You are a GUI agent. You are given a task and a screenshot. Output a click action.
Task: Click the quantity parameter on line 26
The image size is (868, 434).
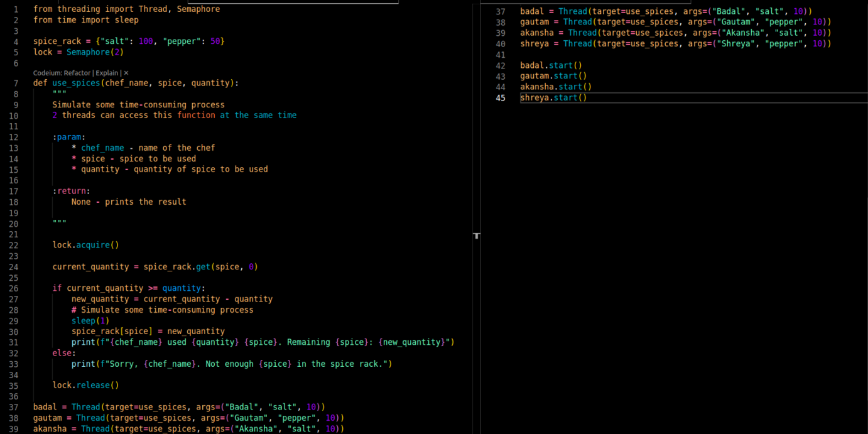coord(182,288)
